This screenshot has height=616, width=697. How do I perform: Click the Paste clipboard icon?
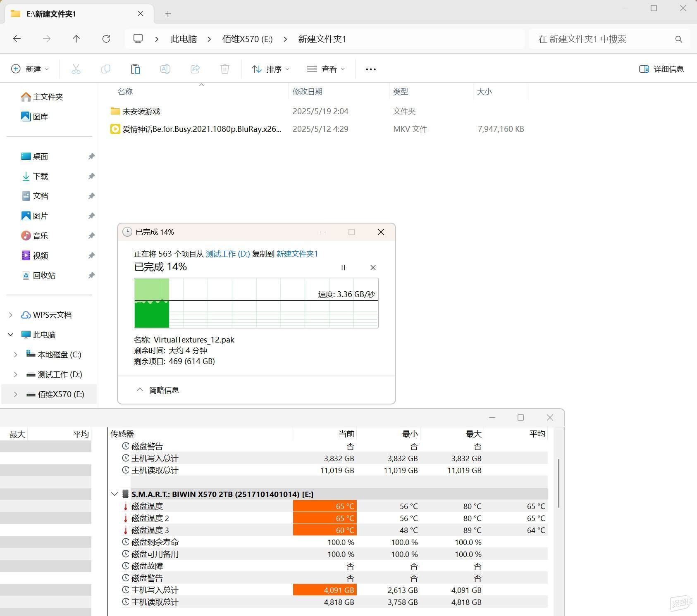[x=136, y=69]
